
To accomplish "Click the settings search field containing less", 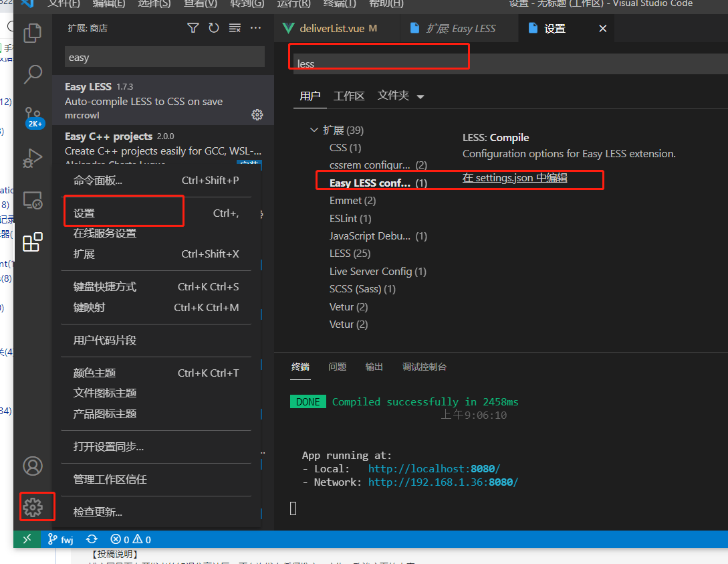I will click(511, 64).
